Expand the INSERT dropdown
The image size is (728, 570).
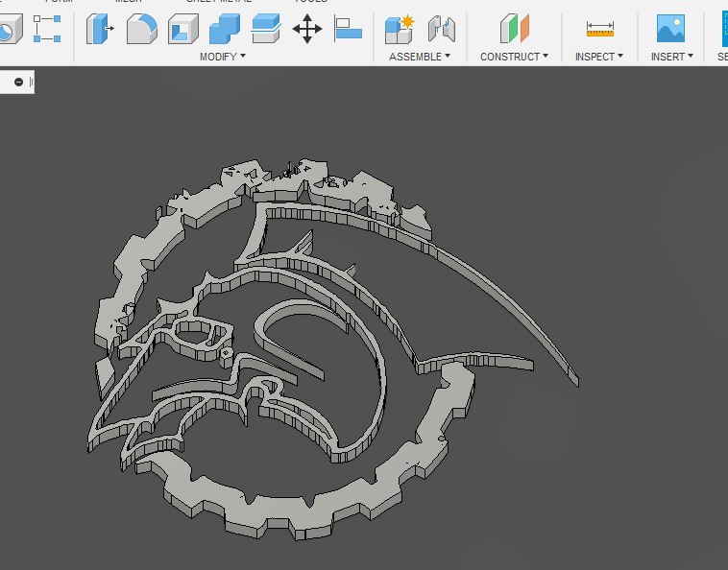tap(672, 57)
